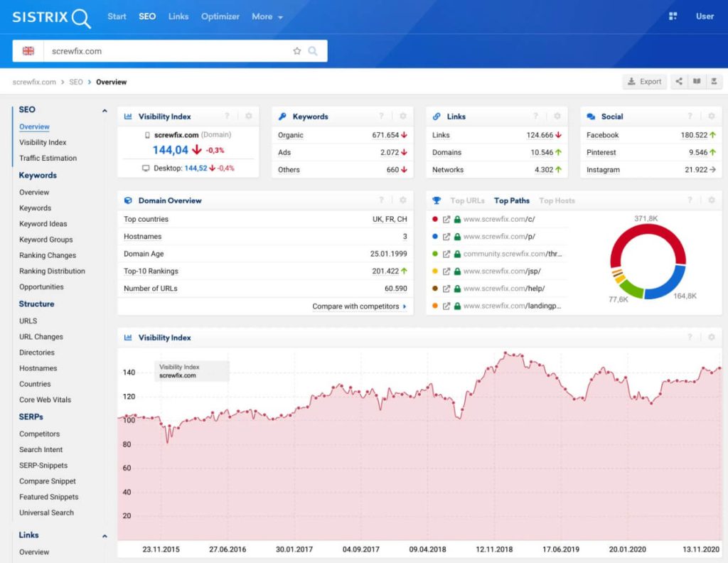Select Optimizer from the top navigation

pyautogui.click(x=220, y=16)
